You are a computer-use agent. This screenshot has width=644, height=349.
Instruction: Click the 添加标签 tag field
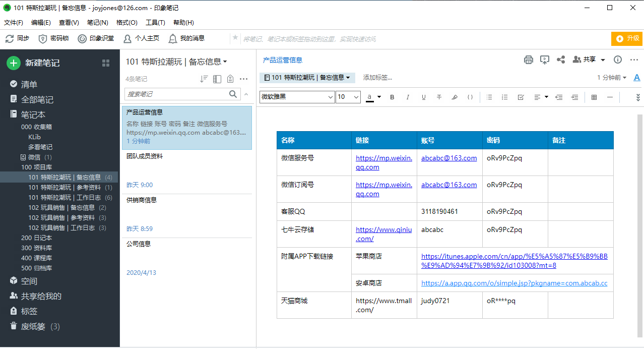(377, 78)
